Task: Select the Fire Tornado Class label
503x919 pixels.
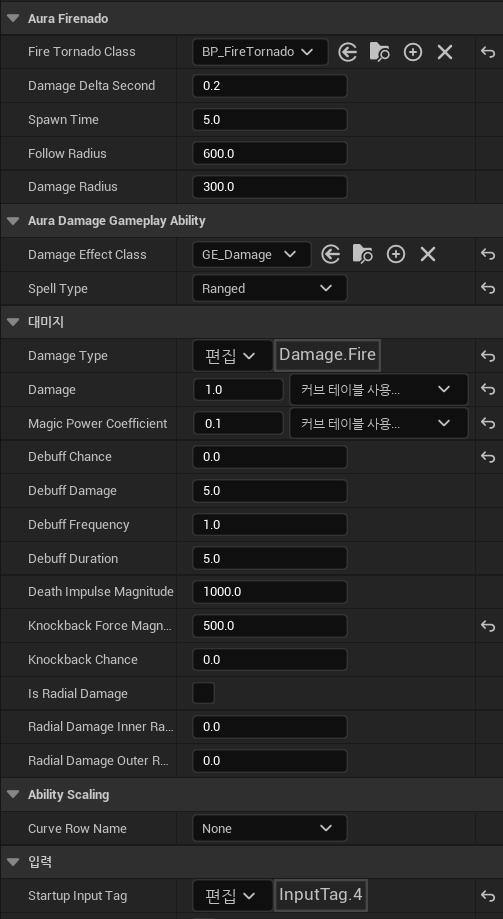Action: click(x=81, y=52)
